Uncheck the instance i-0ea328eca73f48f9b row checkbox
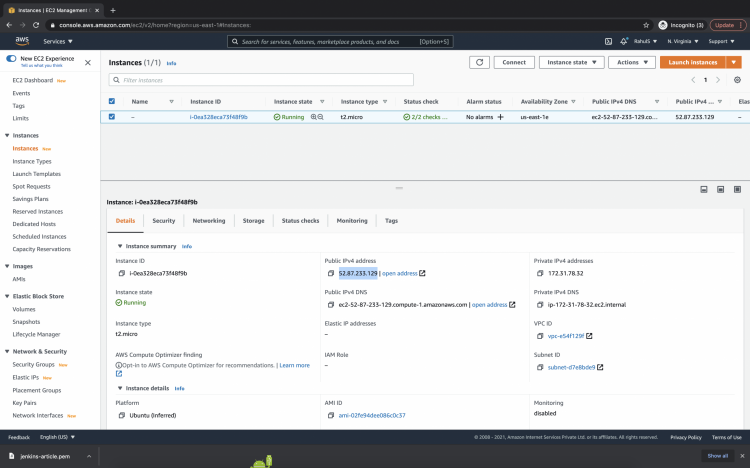This screenshot has height=468, width=750. point(112,116)
